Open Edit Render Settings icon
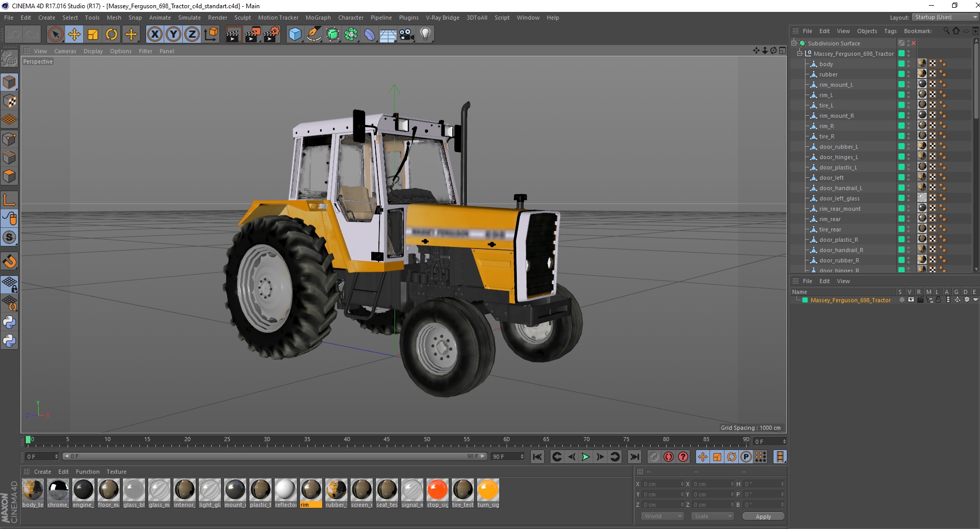Image resolution: width=980 pixels, height=529 pixels. tap(272, 35)
